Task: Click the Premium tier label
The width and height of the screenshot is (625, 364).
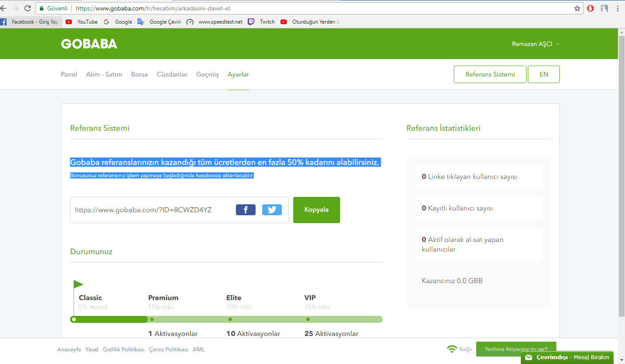Action: (163, 298)
